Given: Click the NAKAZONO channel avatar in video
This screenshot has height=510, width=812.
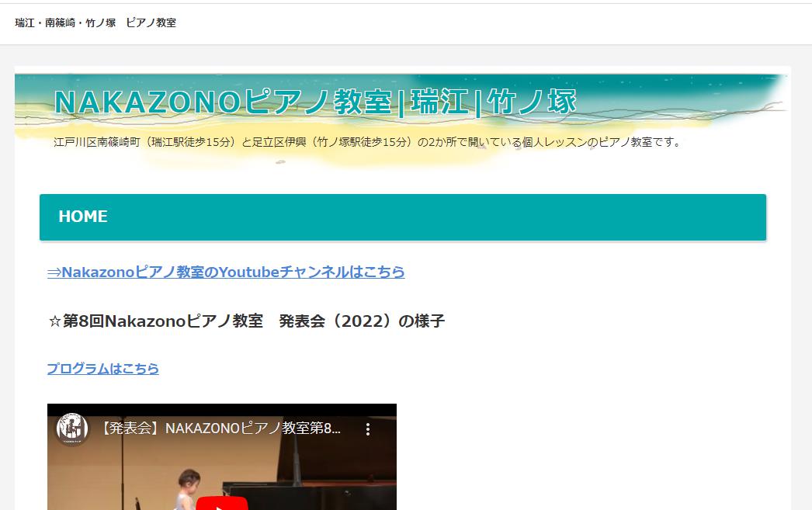Looking at the screenshot, I should tap(72, 429).
